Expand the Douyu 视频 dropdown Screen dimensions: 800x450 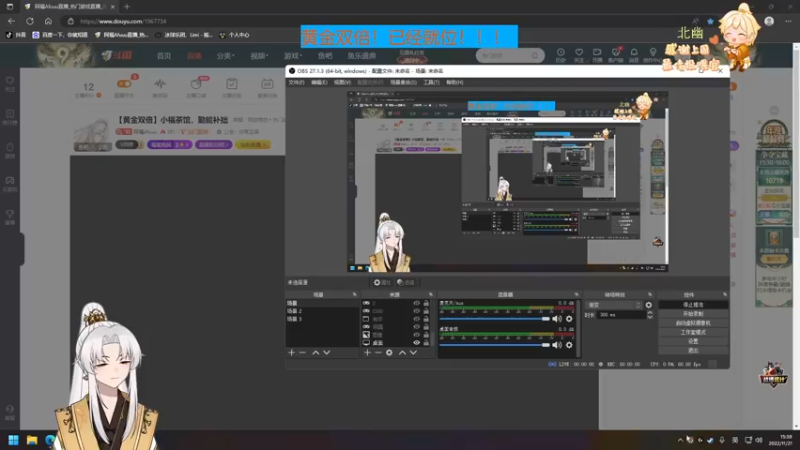point(259,56)
